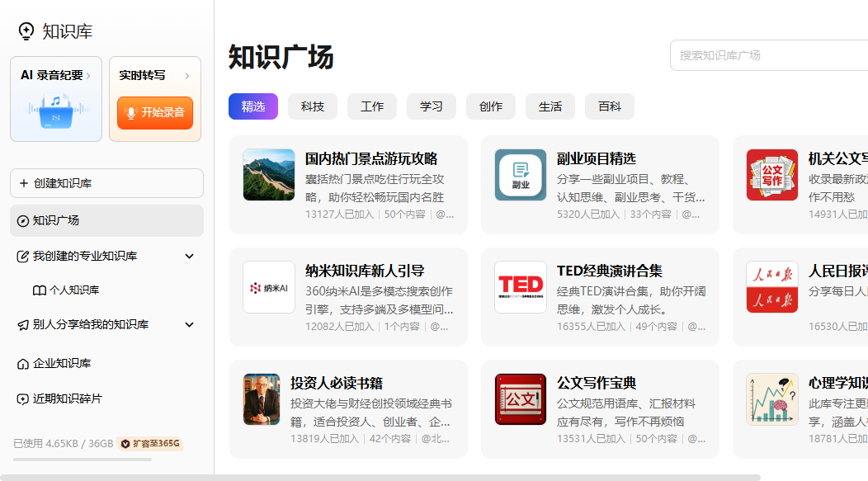Click the 纳米AI logo icon
868x481 pixels.
[269, 287]
